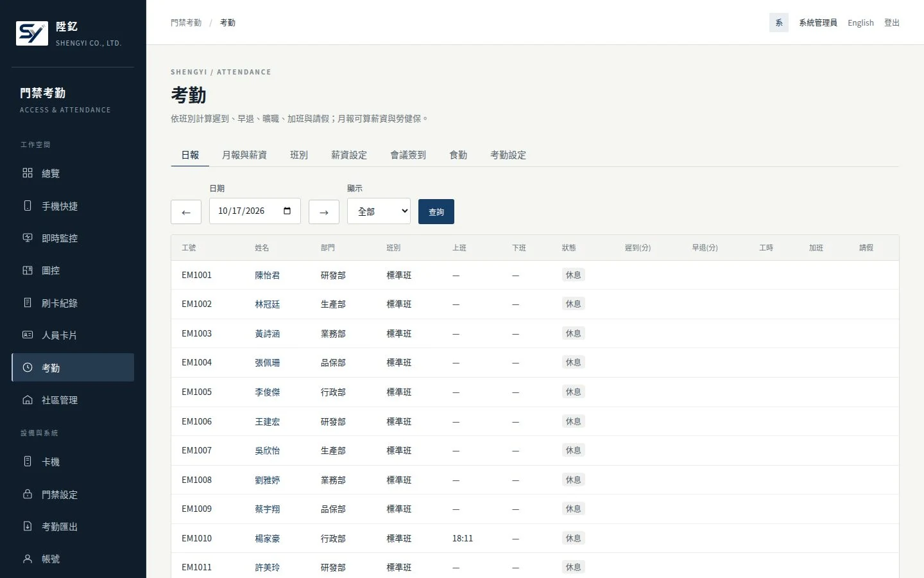The width and height of the screenshot is (924, 578).
Task: Click the SY company logo
Action: click(x=32, y=33)
